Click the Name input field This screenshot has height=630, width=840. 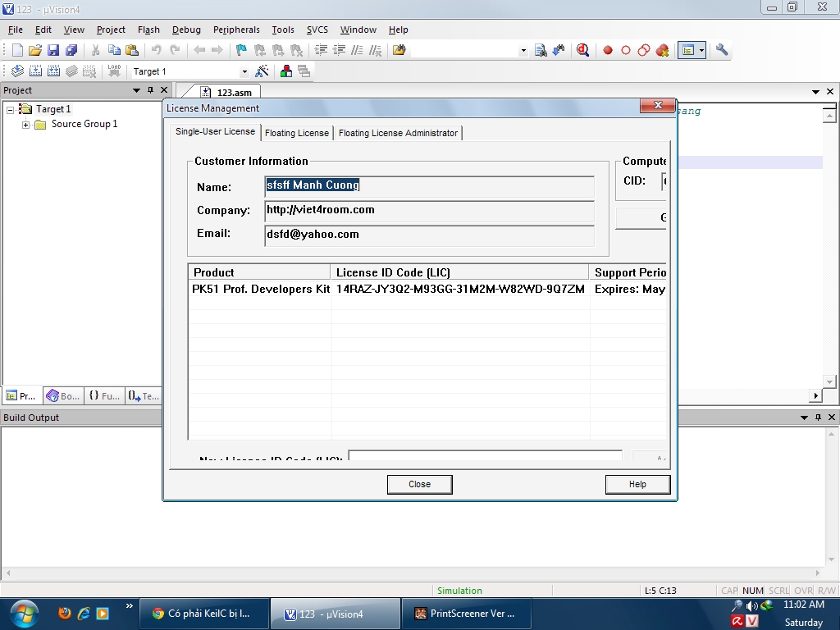[x=430, y=186]
